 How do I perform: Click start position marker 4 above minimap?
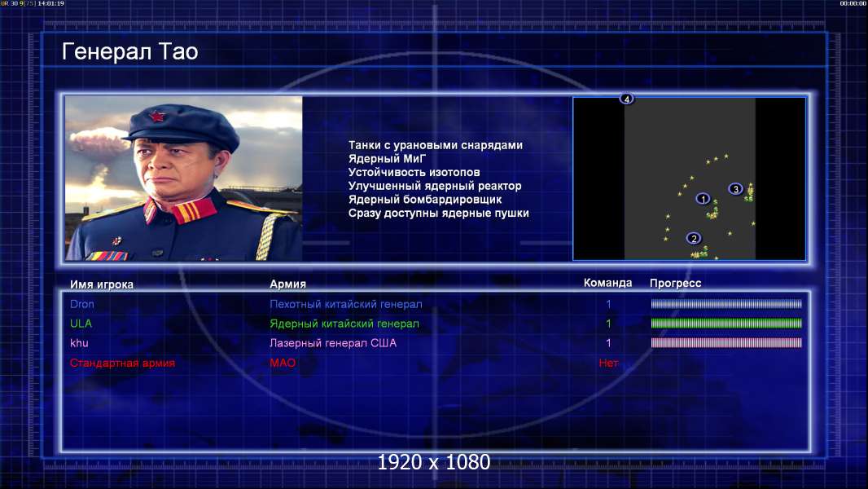[626, 99]
